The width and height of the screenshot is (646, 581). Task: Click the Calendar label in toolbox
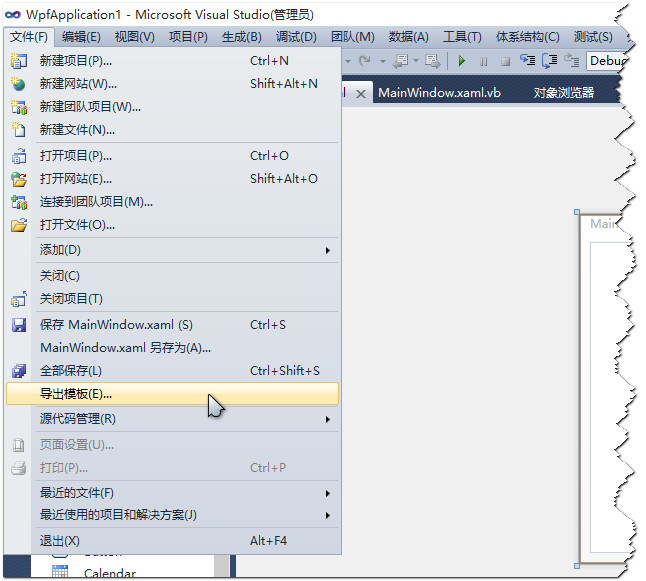(x=110, y=573)
